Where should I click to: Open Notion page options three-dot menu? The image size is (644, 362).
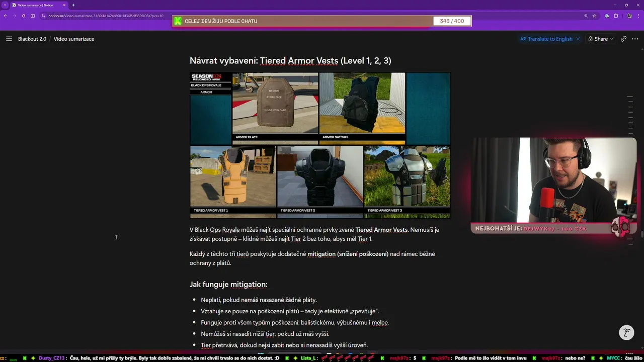tap(634, 39)
